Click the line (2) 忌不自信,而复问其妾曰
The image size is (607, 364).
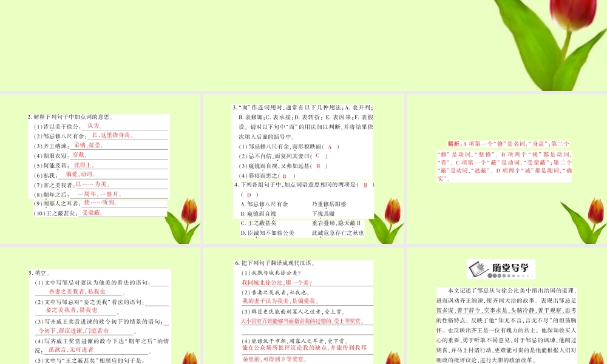(283, 156)
